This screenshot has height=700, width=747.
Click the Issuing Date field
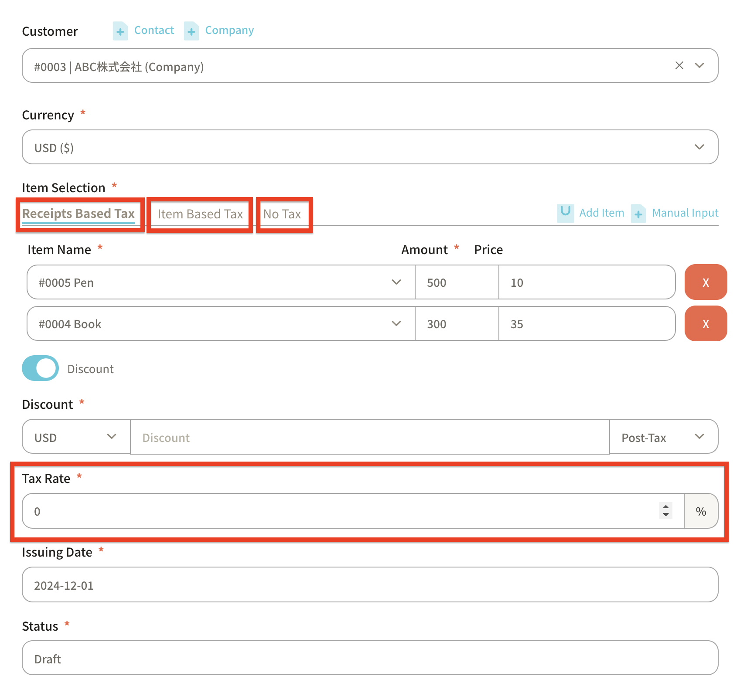[x=370, y=585]
